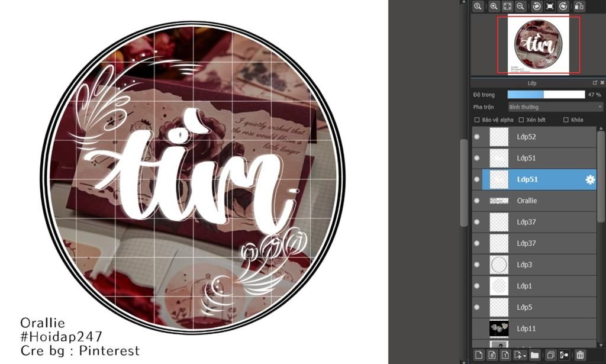Flip the canvas view horizontally
The width and height of the screenshot is (606, 364).
[579, 6]
